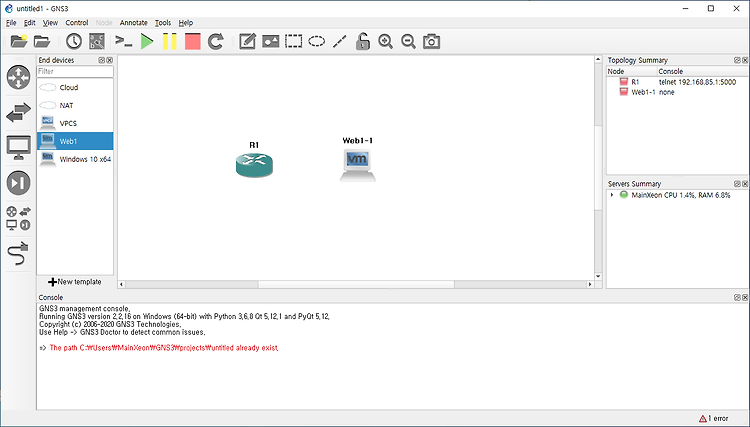
Task: Close the Topology Summary panel
Action: click(745, 60)
